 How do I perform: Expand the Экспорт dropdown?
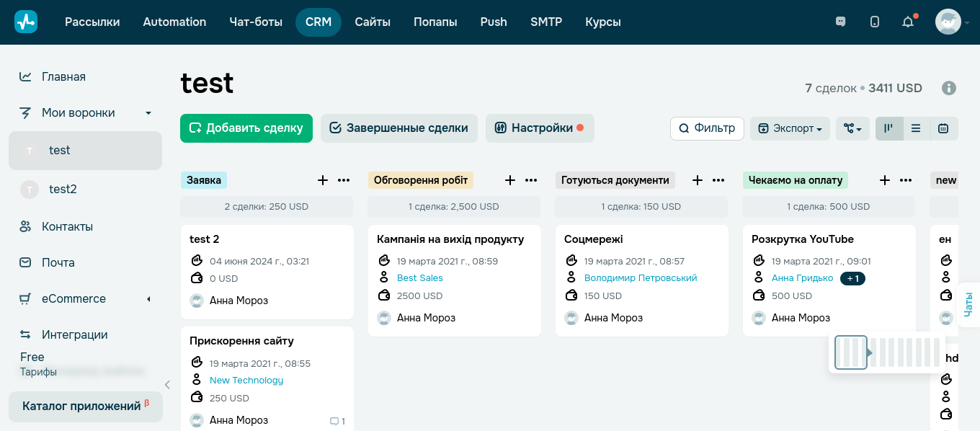click(x=790, y=128)
